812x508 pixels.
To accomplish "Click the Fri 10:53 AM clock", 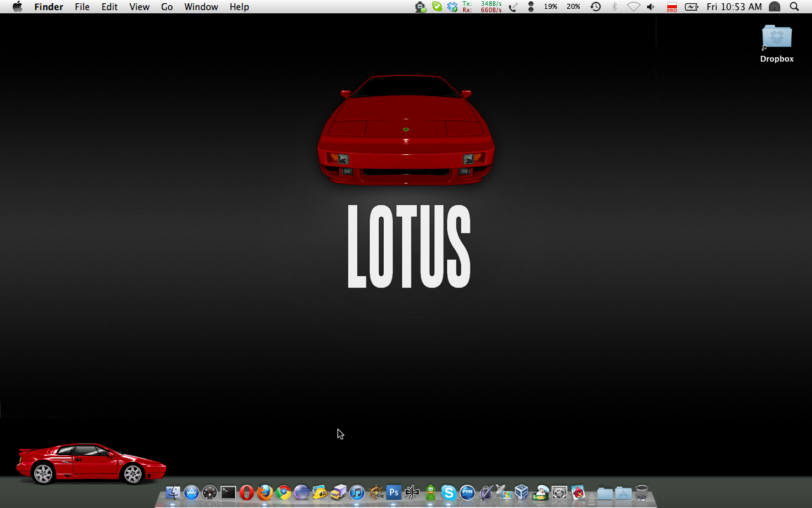I will pyautogui.click(x=734, y=7).
